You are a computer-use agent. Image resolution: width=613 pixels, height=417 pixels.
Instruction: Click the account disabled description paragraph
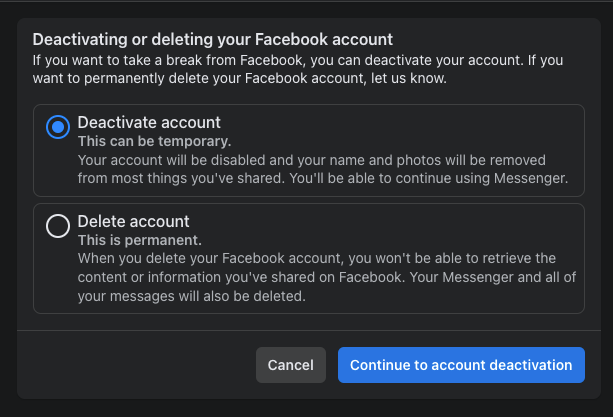tap(323, 169)
